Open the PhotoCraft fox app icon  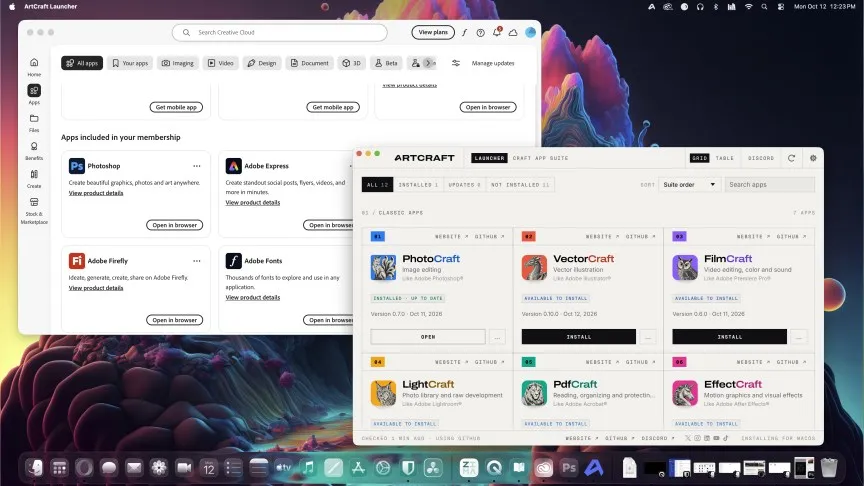click(383, 267)
